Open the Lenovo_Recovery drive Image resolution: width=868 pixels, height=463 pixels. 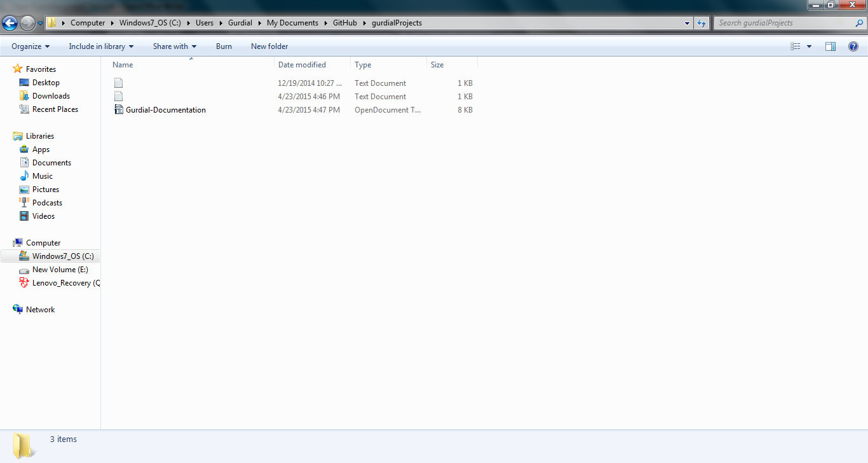[66, 283]
